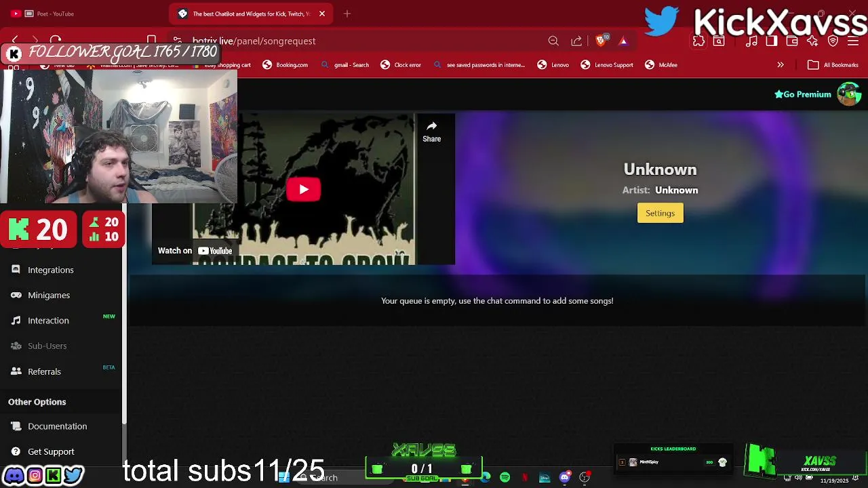Click the Integrations sidebar icon
The height and width of the screenshot is (488, 868).
16,270
